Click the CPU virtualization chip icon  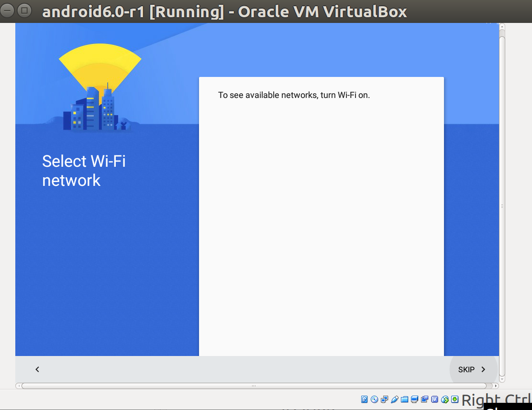(434, 399)
